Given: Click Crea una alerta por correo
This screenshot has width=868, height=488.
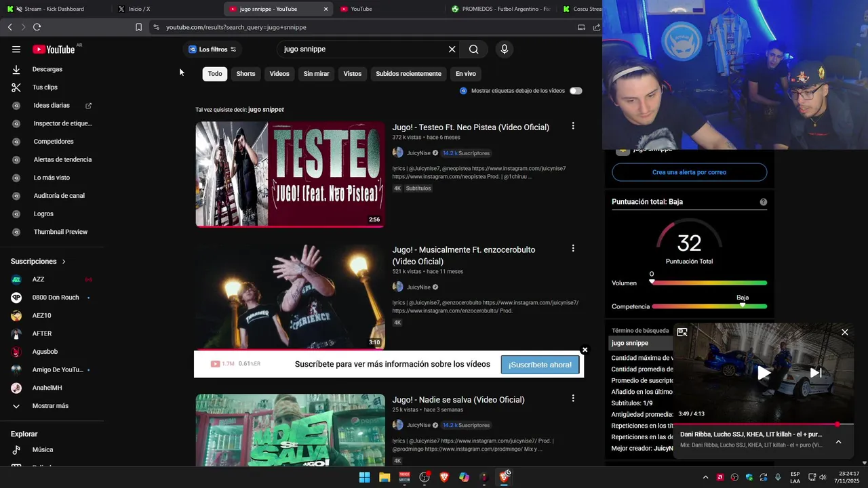Looking at the screenshot, I should point(689,172).
